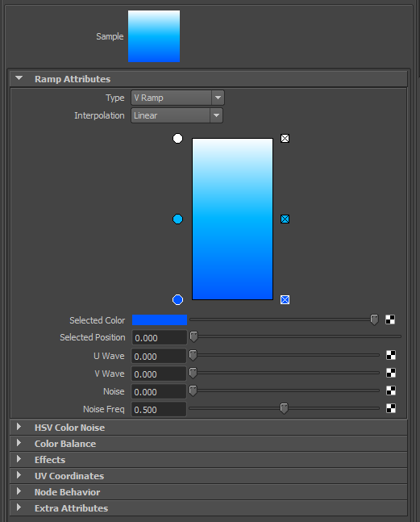
Task: Delete the dark blue ramp color entry box
Action: 285,299
